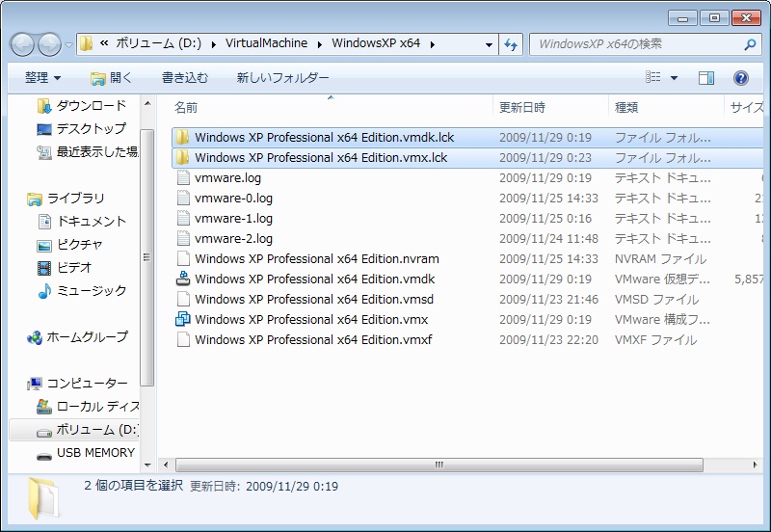Select コンピューター in navigation pane
The image size is (771, 532).
(78, 383)
